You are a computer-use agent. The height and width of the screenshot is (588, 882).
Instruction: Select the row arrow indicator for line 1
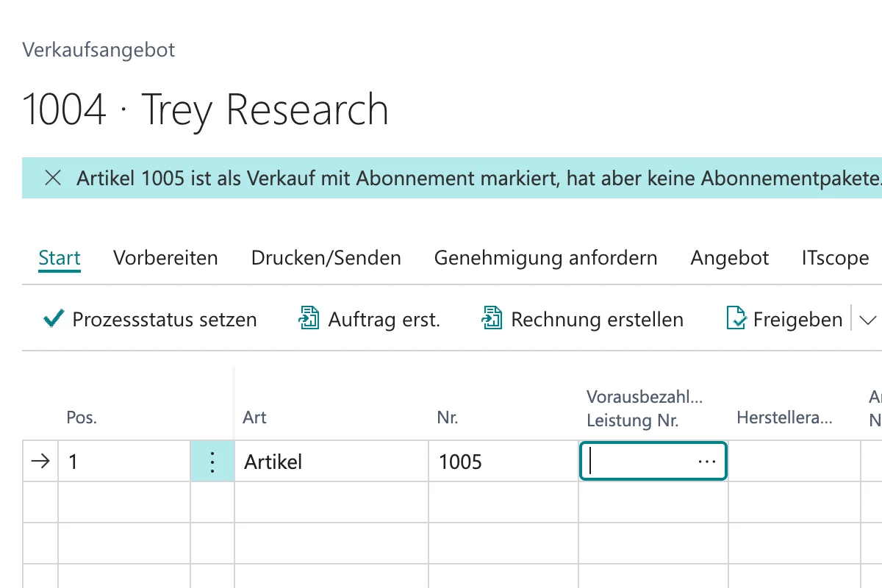pyautogui.click(x=41, y=462)
